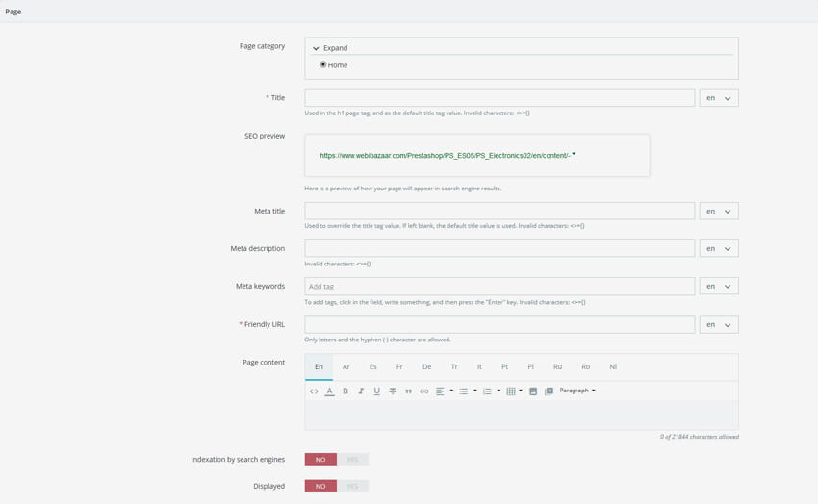Image resolution: width=818 pixels, height=504 pixels.
Task: Switch to the De content tab
Action: 426,366
